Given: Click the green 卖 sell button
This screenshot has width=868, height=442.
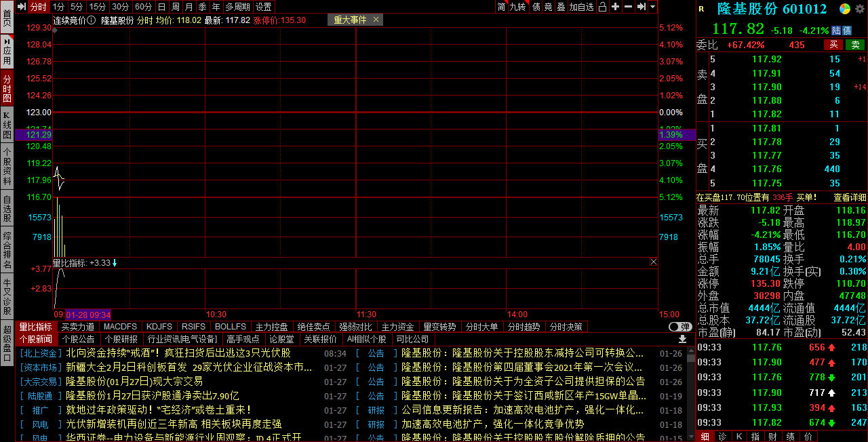Looking at the screenshot, I should point(854,45).
